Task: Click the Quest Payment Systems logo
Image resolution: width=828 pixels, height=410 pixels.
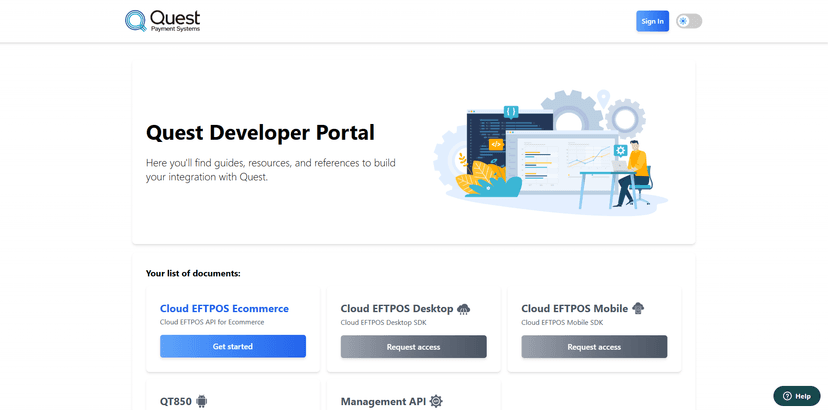Action: [x=163, y=21]
